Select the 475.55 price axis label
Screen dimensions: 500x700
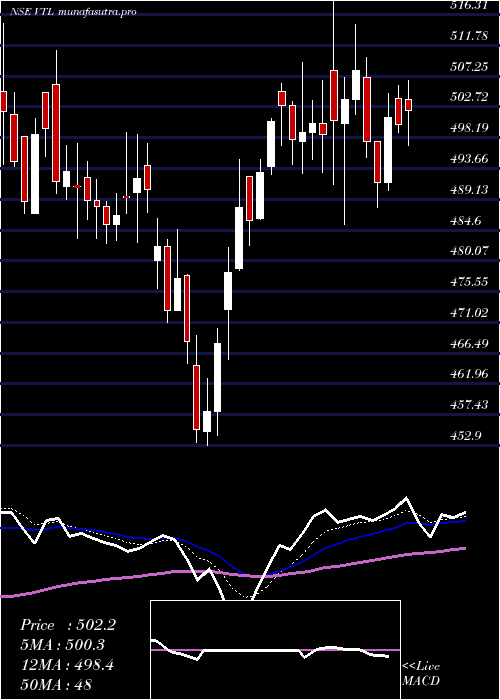point(468,283)
